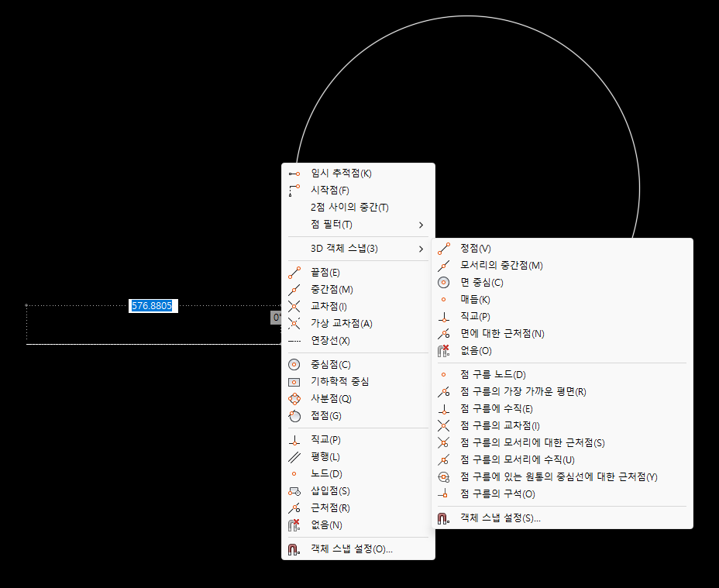719x588 pixels.
Task: Click the 시작점(F) icon
Action: (294, 191)
